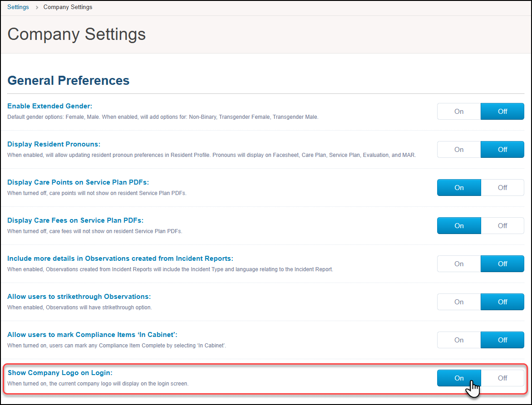Enable the Extended Gender setting
The image size is (532, 405).
coord(458,111)
